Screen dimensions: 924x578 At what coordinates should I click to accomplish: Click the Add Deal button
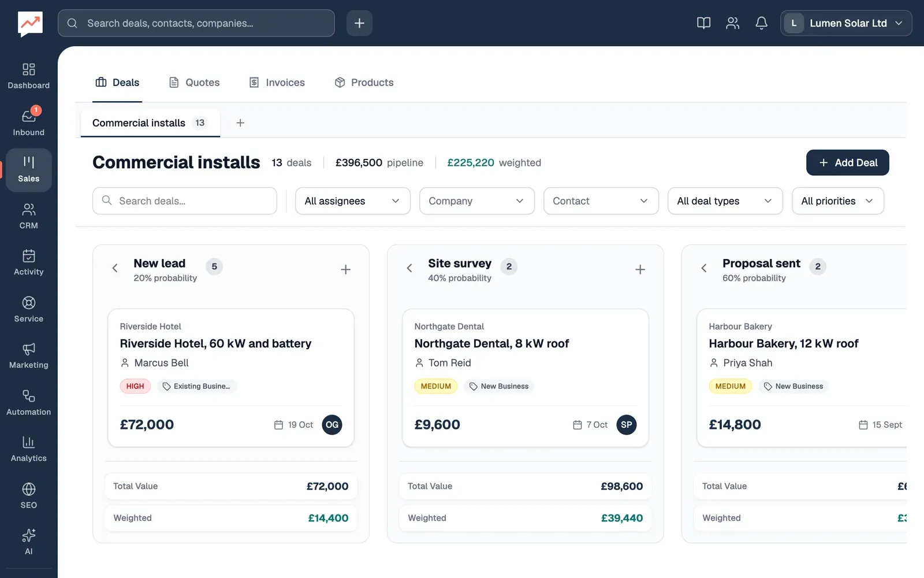(x=848, y=163)
